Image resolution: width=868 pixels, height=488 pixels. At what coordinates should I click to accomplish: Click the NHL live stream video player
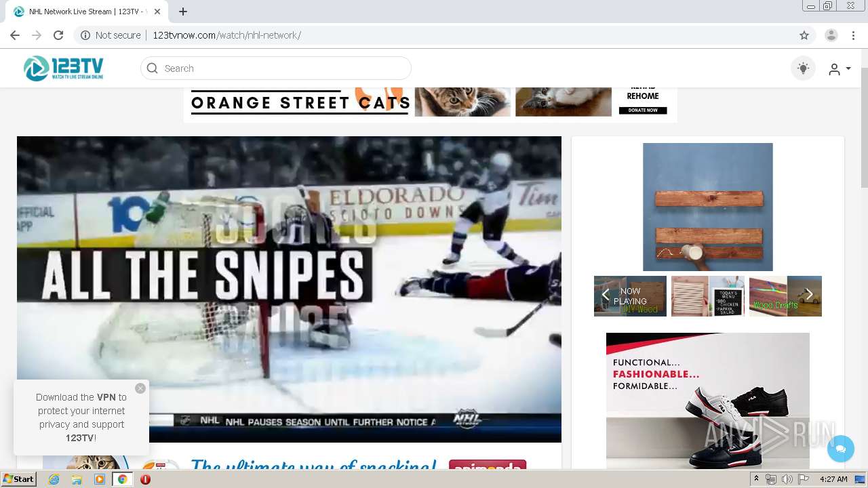[x=289, y=289]
